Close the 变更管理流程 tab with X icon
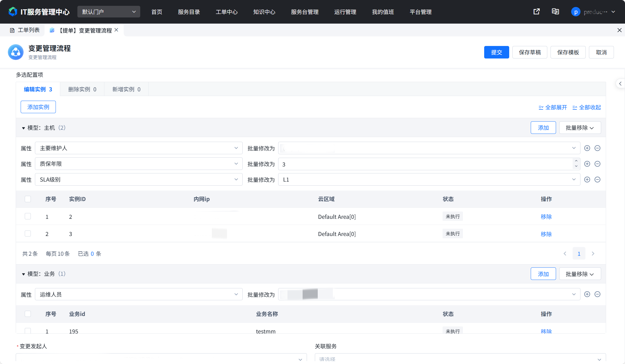The height and width of the screenshot is (364, 625). [x=116, y=30]
